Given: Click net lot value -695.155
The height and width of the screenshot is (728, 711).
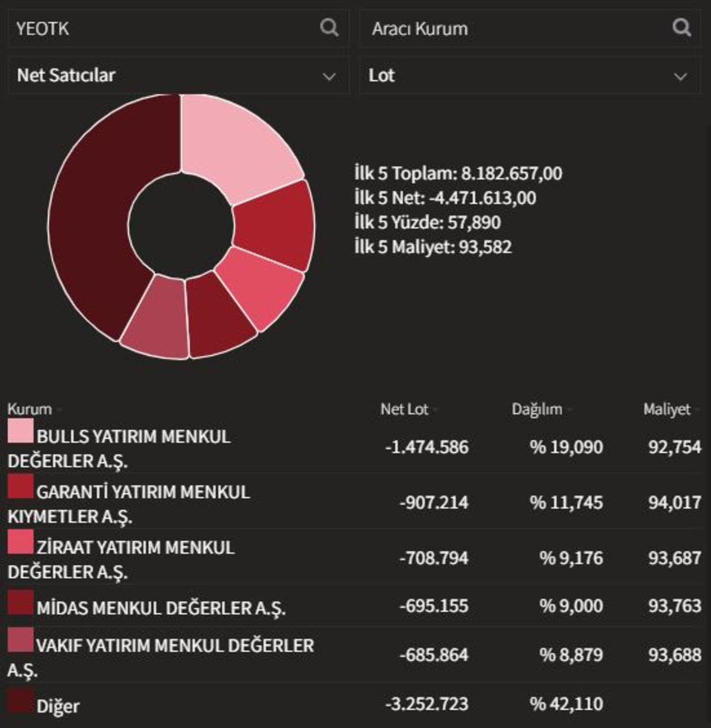Looking at the screenshot, I should click(x=434, y=606).
